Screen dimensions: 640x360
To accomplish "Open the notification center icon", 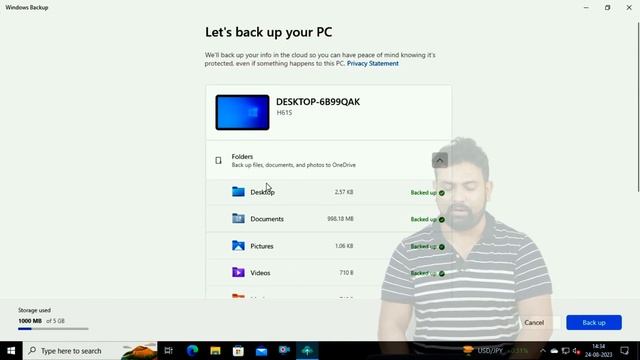I will click(x=624, y=351).
